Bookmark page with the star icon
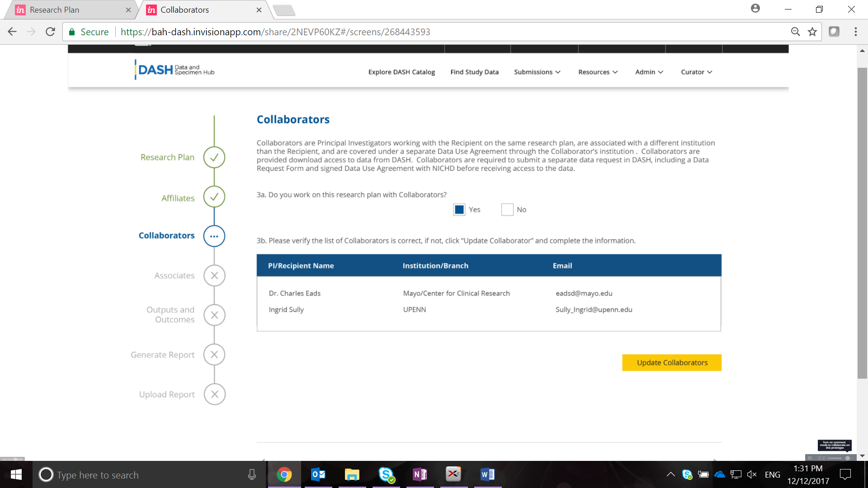 point(812,32)
